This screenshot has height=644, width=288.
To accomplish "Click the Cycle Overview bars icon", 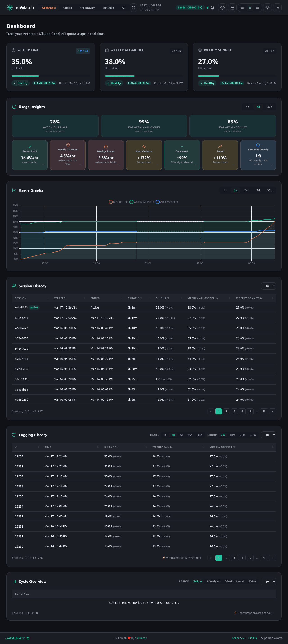I will pos(14,581).
